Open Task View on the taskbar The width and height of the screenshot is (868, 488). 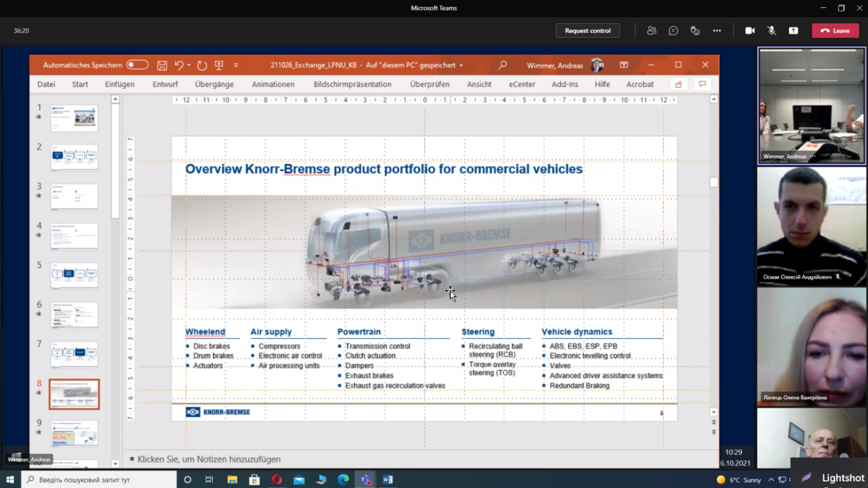coord(209,479)
